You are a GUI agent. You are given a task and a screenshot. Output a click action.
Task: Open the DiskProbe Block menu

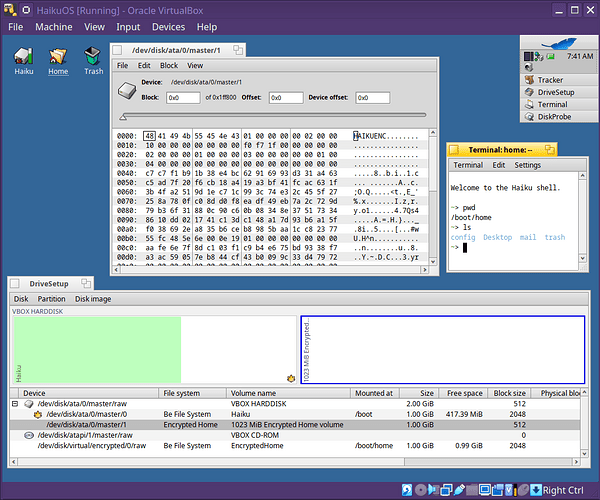click(x=169, y=65)
